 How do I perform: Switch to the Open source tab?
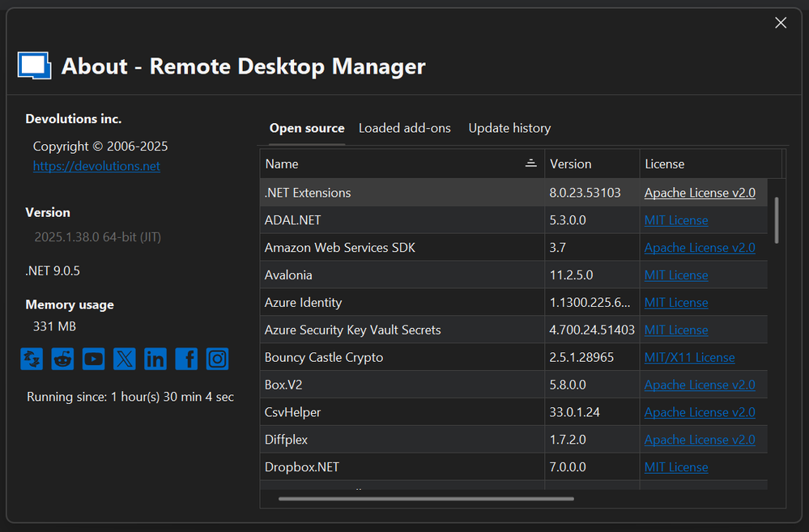pyautogui.click(x=307, y=128)
